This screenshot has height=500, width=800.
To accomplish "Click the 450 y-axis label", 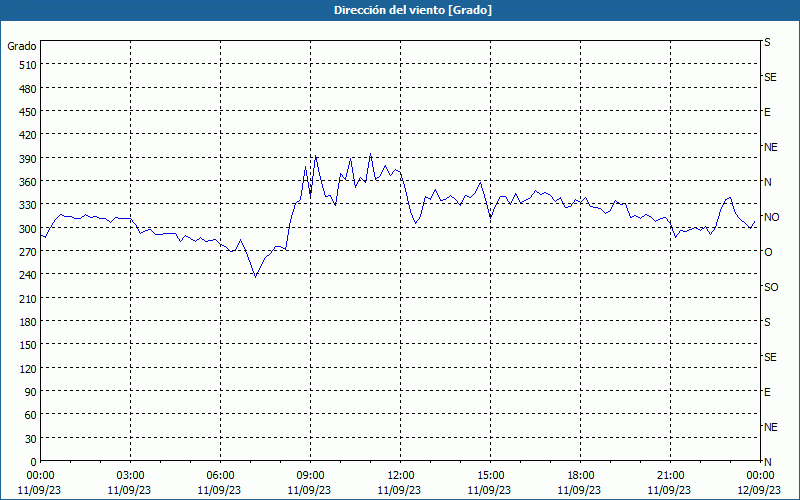I will [29, 112].
